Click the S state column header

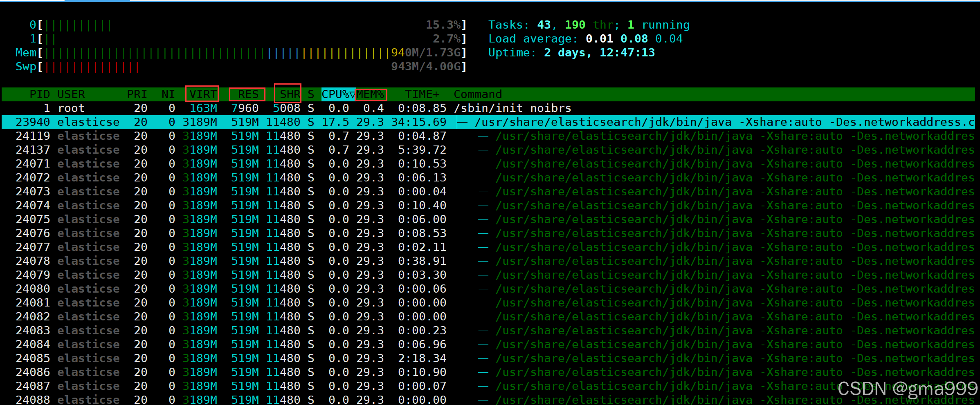tap(311, 94)
